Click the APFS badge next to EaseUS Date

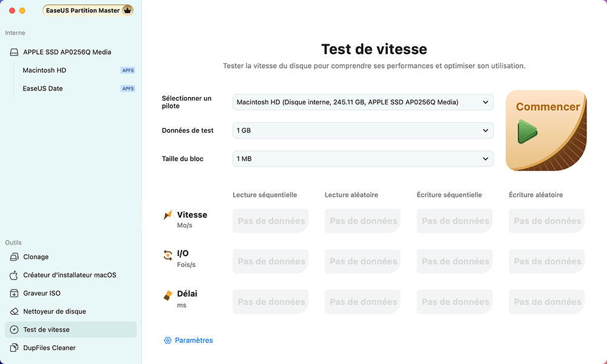tap(127, 89)
